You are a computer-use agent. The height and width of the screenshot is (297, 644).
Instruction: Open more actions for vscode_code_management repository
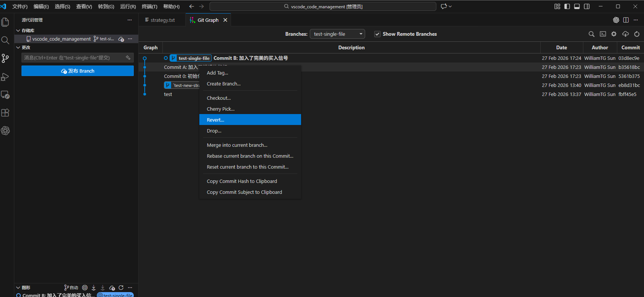(x=130, y=39)
